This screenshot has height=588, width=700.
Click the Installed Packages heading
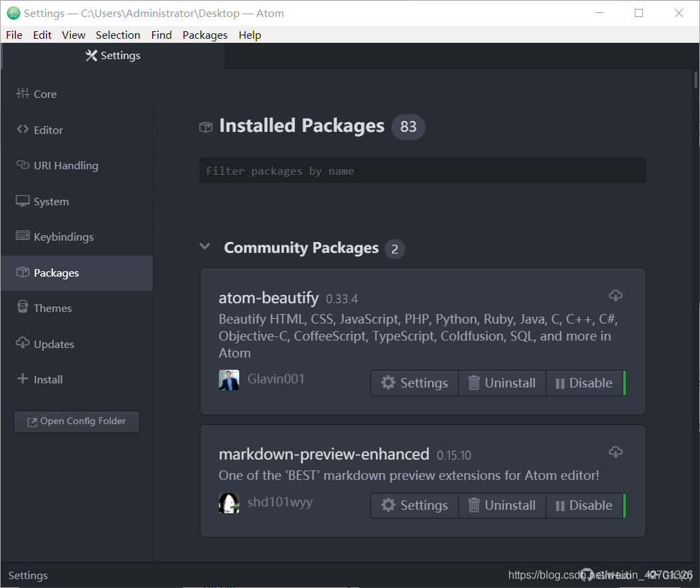(x=302, y=126)
